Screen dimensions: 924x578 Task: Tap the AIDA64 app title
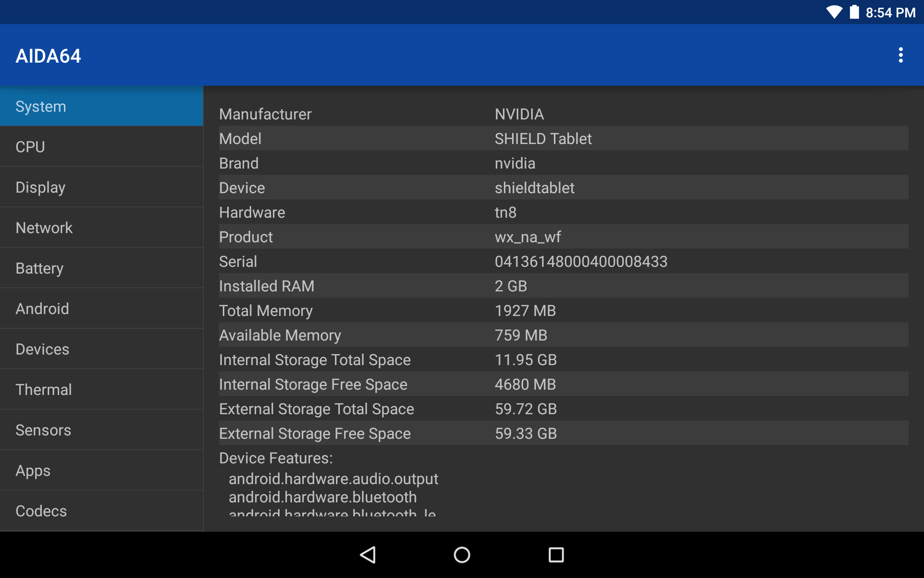(x=48, y=56)
